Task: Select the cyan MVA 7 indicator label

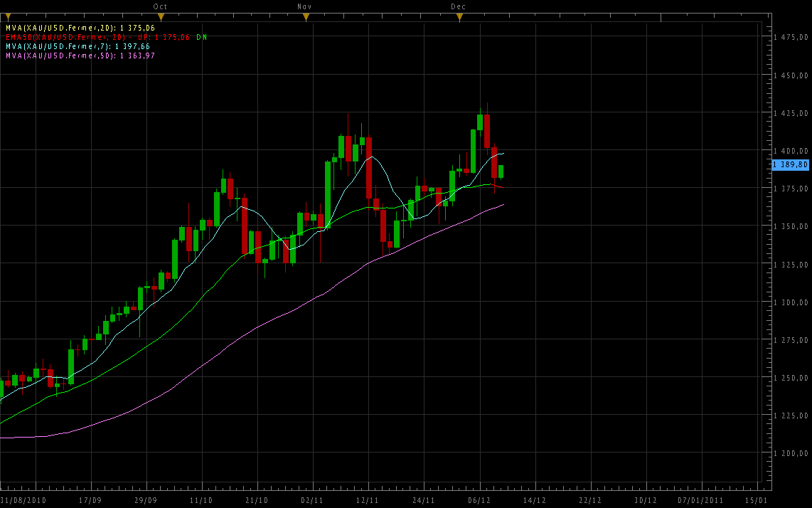Action: (x=77, y=46)
